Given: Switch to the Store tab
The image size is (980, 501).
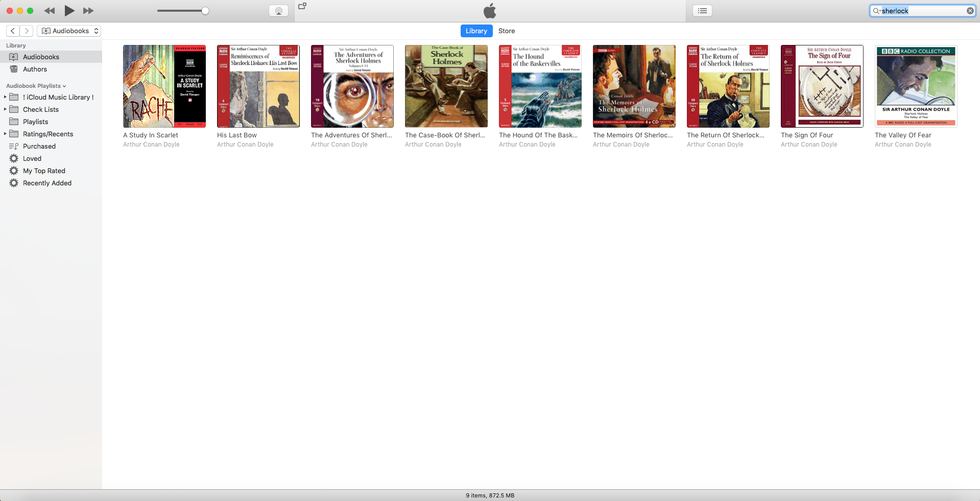Looking at the screenshot, I should [507, 31].
